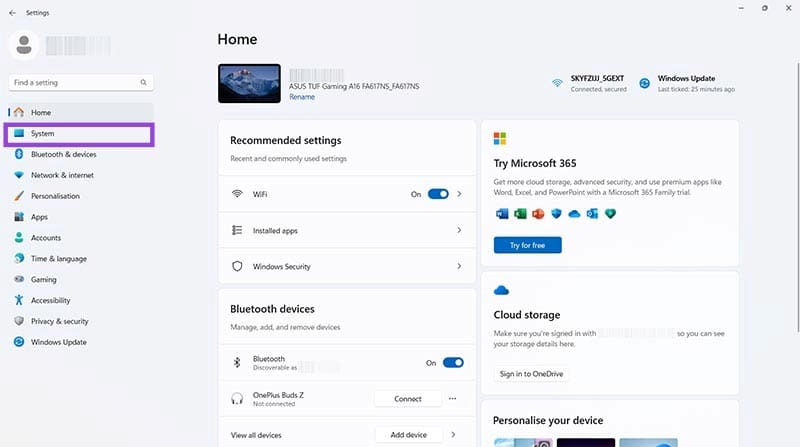Open Personalisation settings
The image size is (800, 447).
81,196
